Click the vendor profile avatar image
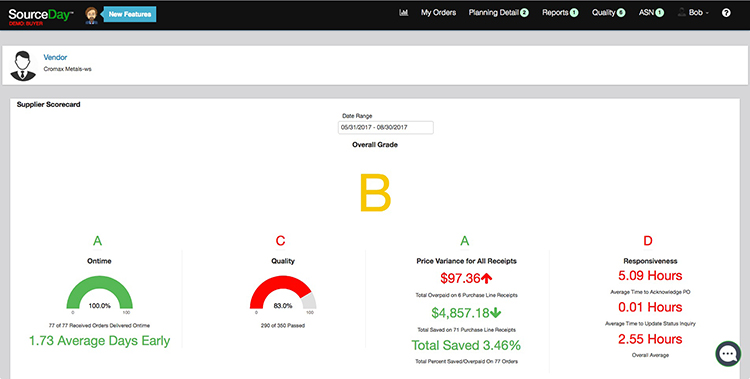 [x=23, y=66]
